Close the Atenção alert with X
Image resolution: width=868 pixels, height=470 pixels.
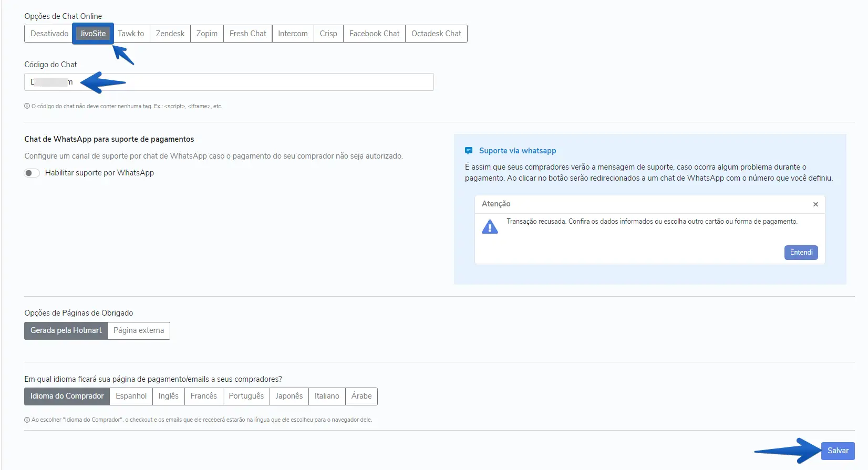[815, 204]
